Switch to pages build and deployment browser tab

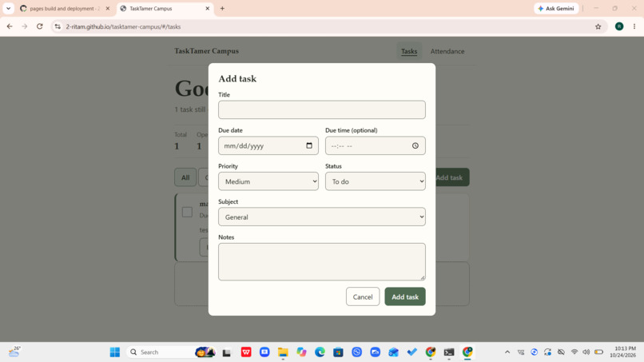[x=66, y=8]
